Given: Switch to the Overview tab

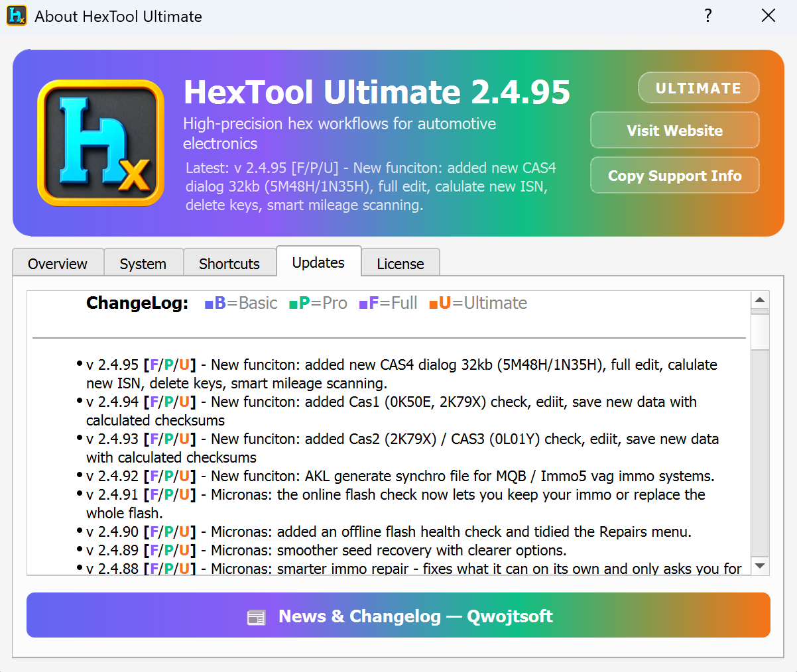Looking at the screenshot, I should coord(58,264).
